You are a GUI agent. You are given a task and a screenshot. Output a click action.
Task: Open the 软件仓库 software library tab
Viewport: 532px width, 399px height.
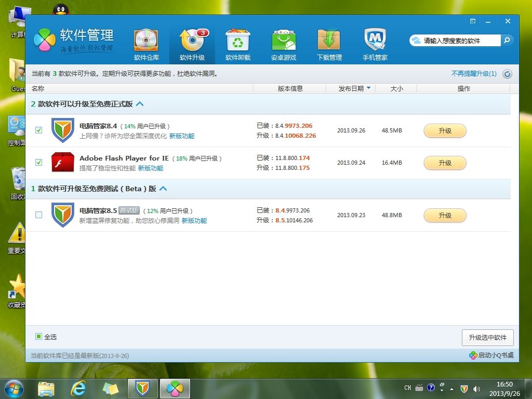146,46
